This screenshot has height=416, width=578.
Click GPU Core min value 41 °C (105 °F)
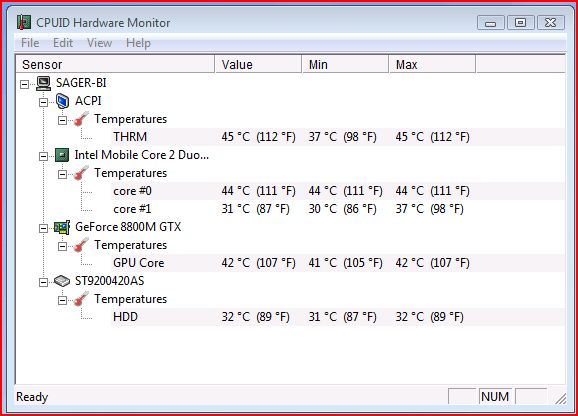(345, 263)
